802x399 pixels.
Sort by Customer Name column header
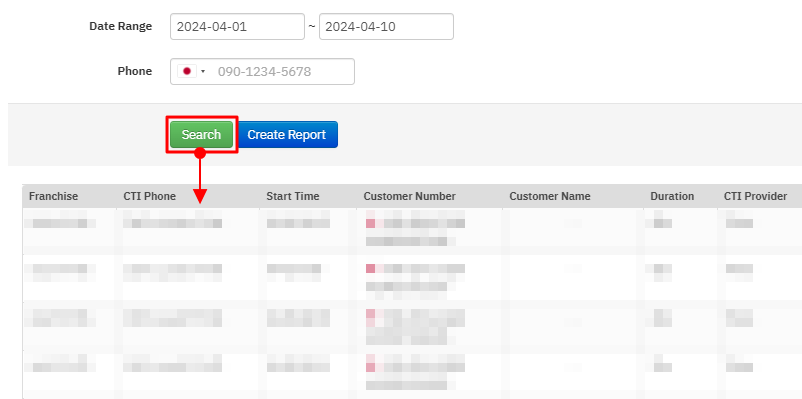point(550,196)
